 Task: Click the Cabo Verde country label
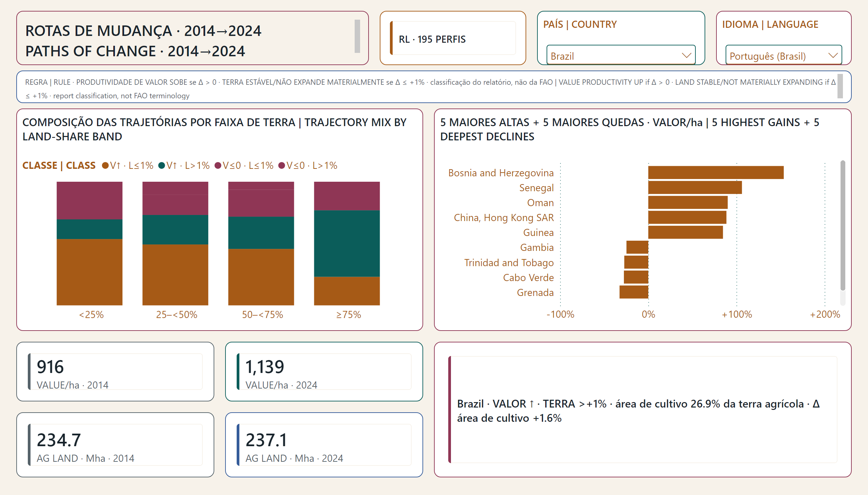click(528, 277)
